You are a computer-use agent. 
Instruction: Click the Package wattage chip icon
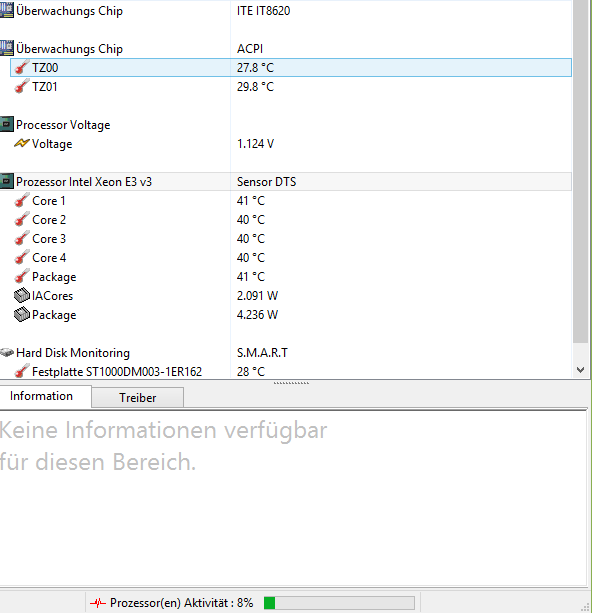(22, 314)
